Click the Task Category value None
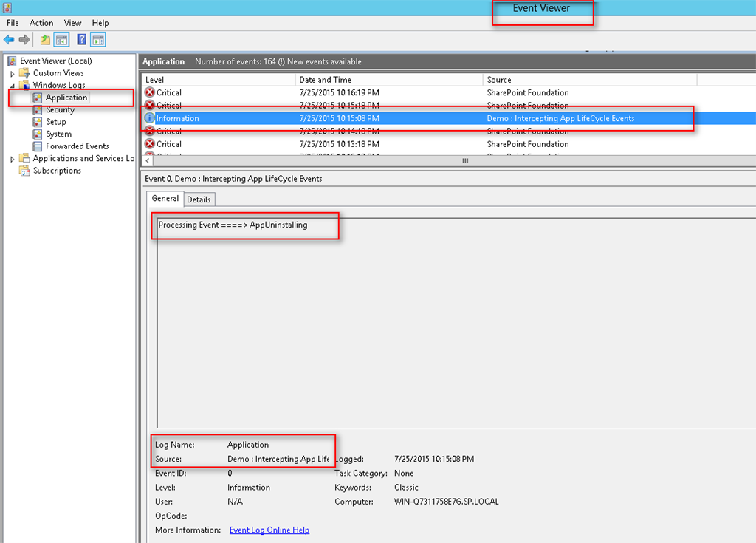The height and width of the screenshot is (543, 756). tap(404, 473)
